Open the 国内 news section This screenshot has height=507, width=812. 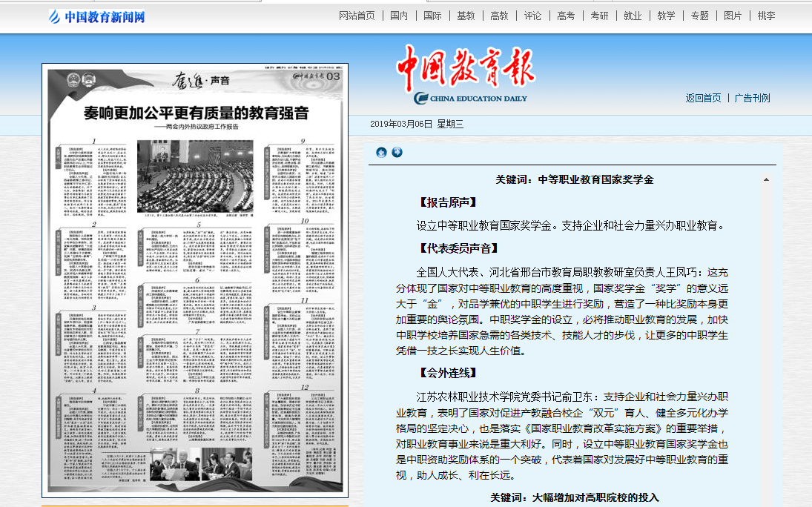[399, 16]
